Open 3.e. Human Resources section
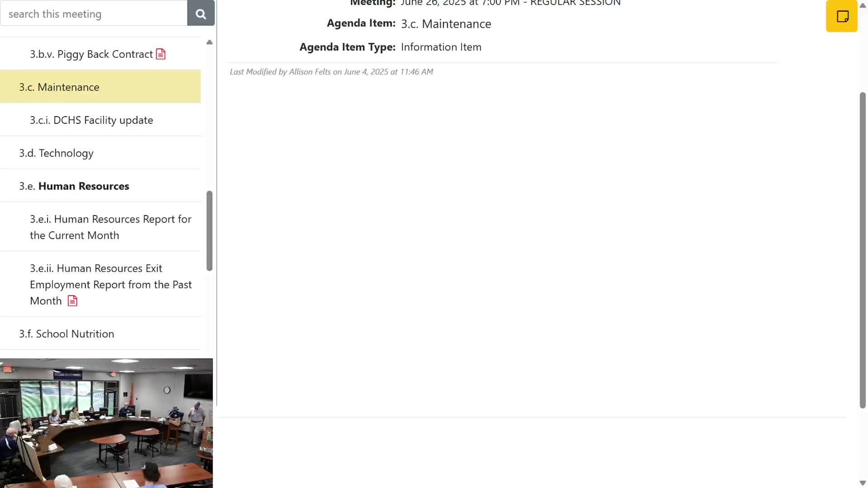 coord(74,186)
